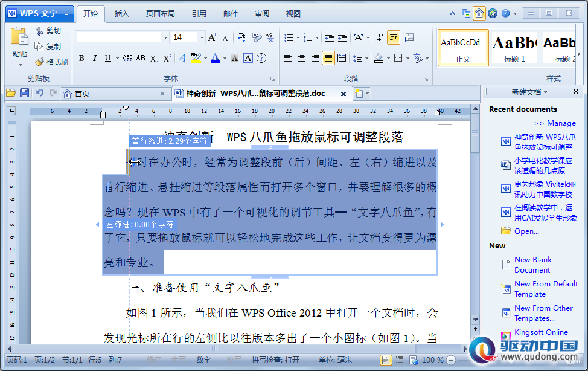Click the font name input box
588x371 pixels.
tap(118, 37)
